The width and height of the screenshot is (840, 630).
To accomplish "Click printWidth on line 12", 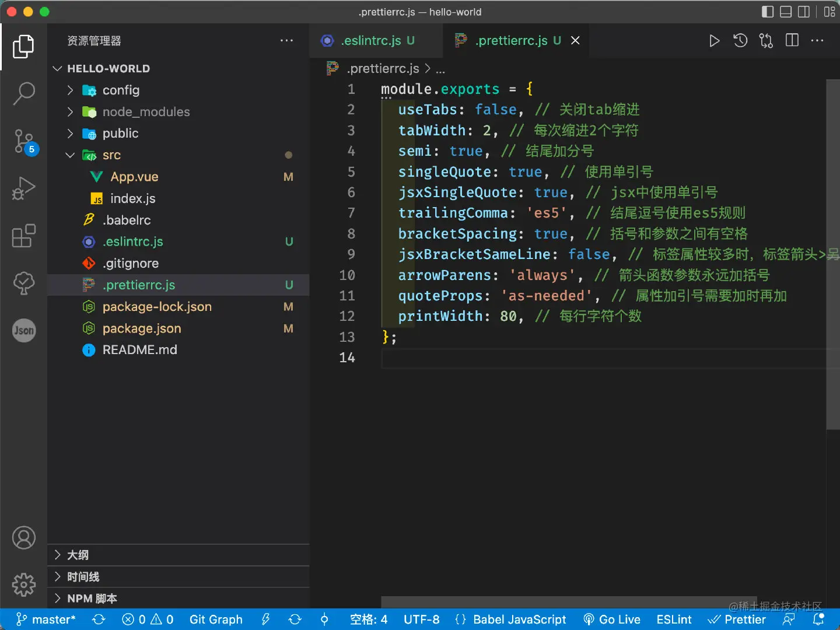I will [x=440, y=316].
